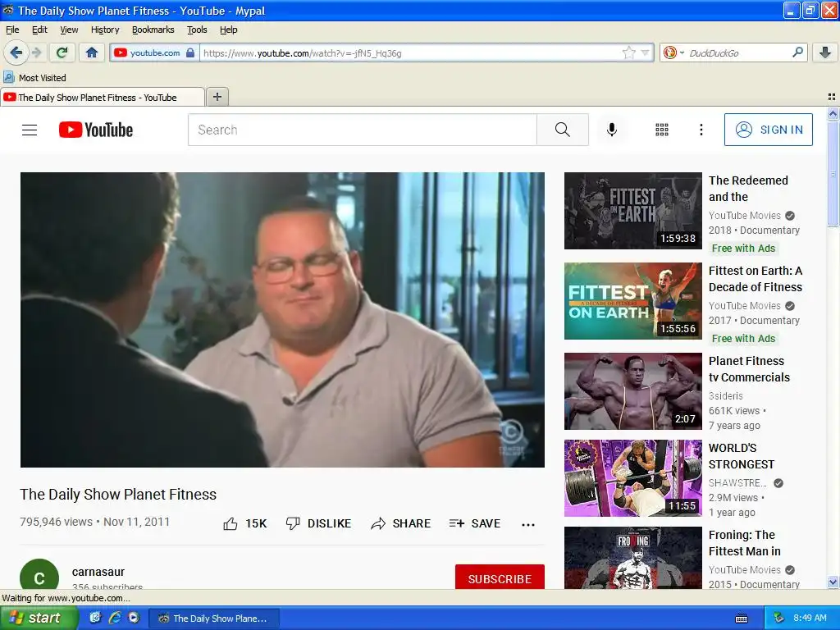Go forward with the browser forward arrow

click(x=36, y=52)
